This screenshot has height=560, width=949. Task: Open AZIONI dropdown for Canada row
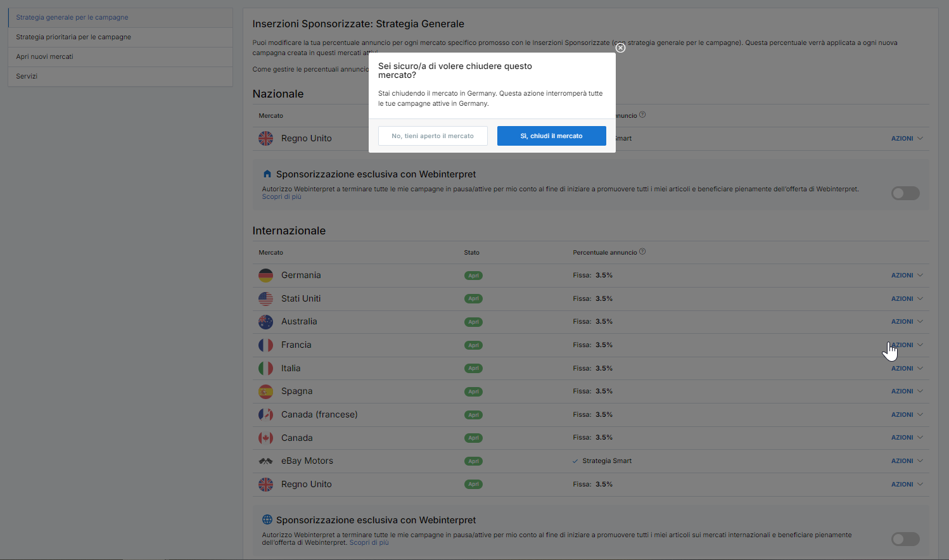[x=907, y=438]
